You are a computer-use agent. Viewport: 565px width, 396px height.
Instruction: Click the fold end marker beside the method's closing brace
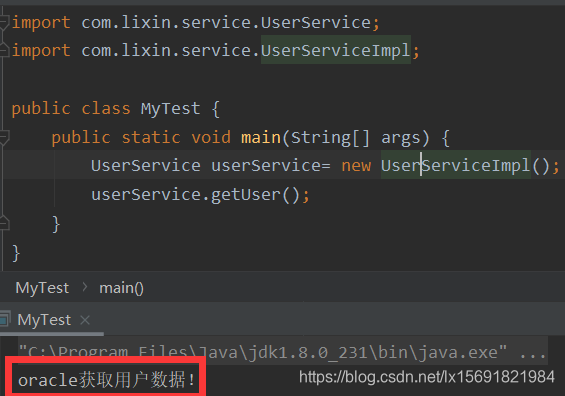(x=4, y=223)
